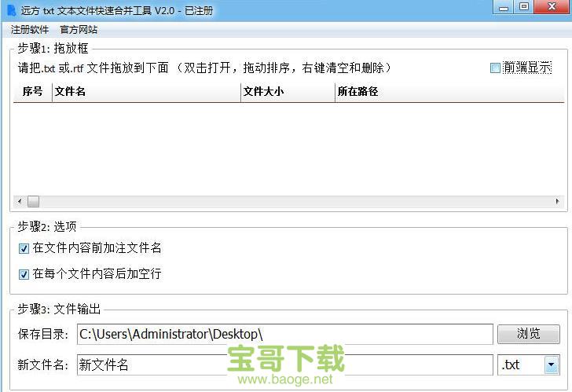Viewport: 572px width, 392px height.
Task: Uncheck 在文件内容前加注文件名 option
Action: point(23,248)
